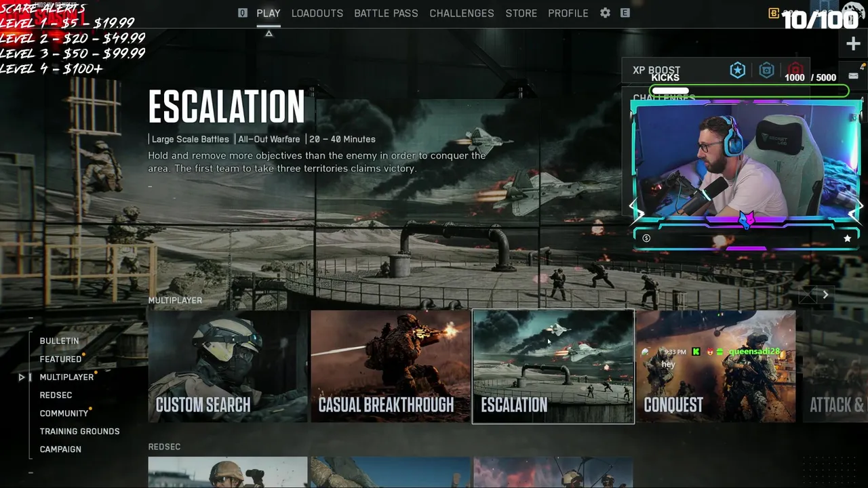The height and width of the screenshot is (488, 868).
Task: Click the 20 – 40 Minutes tag
Action: coord(342,139)
